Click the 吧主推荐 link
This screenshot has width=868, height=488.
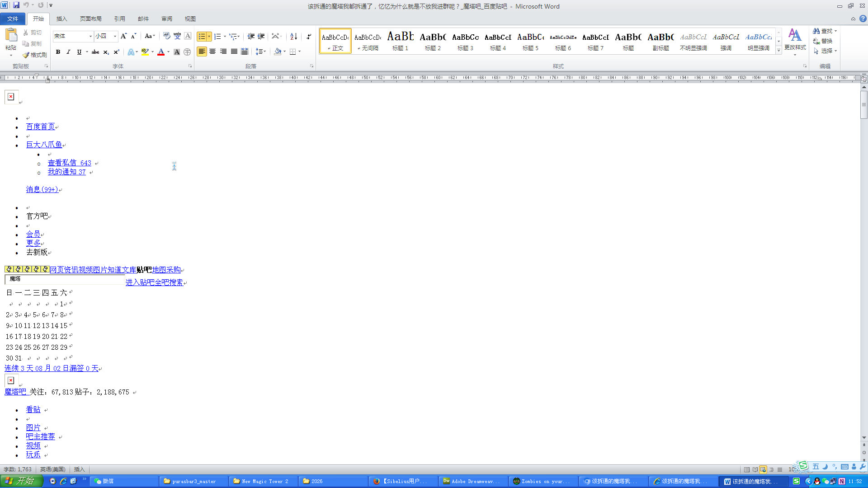click(40, 436)
